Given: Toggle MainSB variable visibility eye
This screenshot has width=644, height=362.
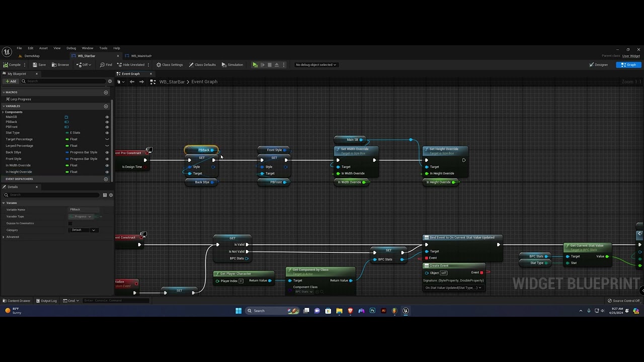Looking at the screenshot, I should 107,117.
